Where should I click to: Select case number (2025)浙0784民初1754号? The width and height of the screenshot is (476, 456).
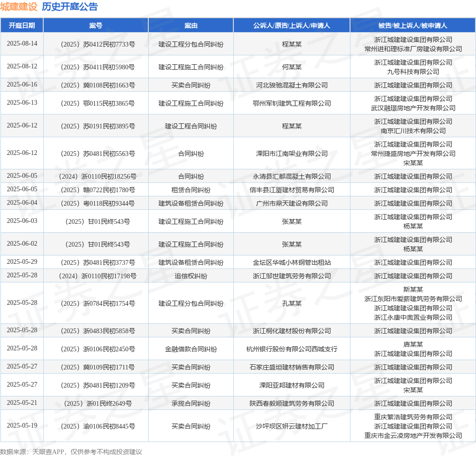click(x=98, y=303)
